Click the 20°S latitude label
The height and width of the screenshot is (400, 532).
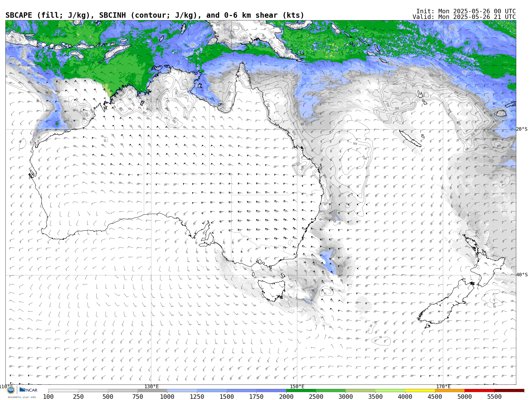pyautogui.click(x=522, y=129)
